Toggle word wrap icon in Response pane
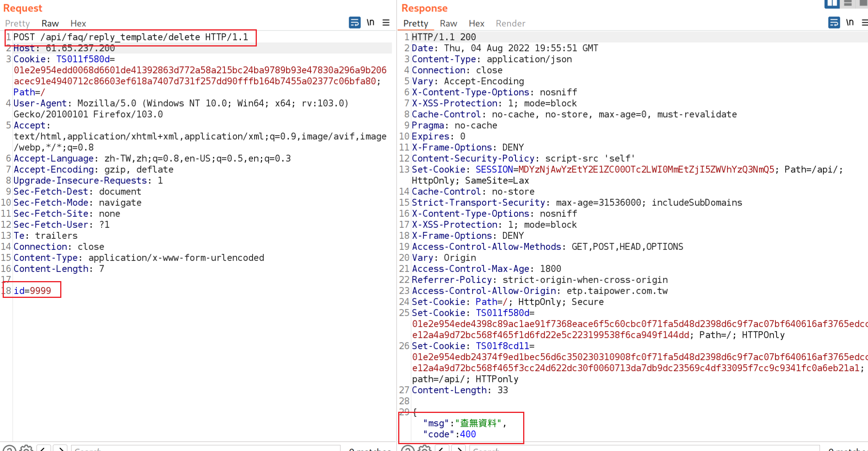Screen dimensions: 868x451 coord(834,22)
